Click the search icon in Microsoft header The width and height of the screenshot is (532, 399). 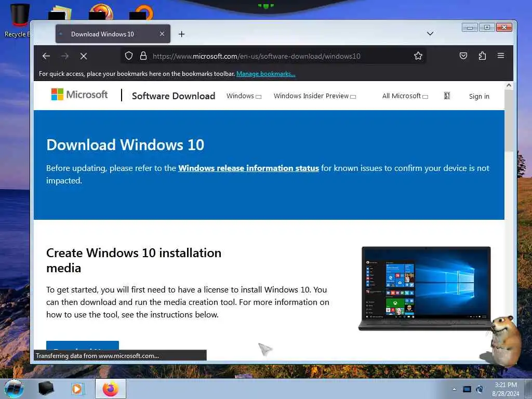447,96
